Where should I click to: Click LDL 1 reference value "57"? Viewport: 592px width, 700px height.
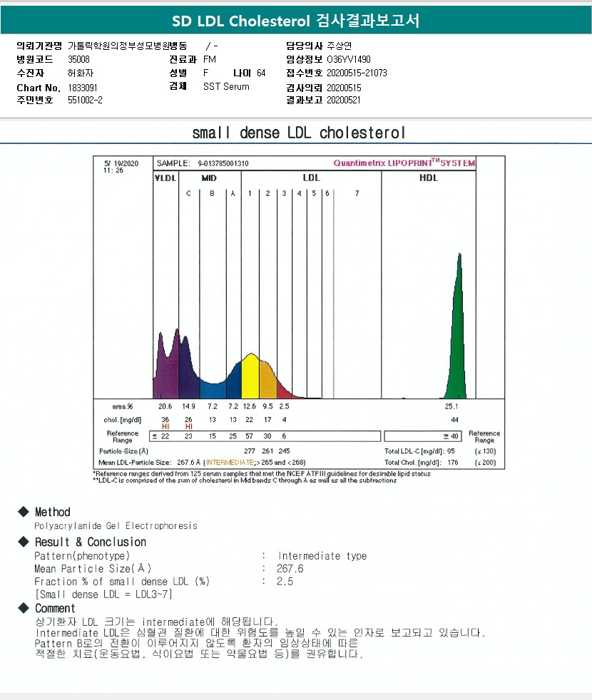(x=250, y=436)
